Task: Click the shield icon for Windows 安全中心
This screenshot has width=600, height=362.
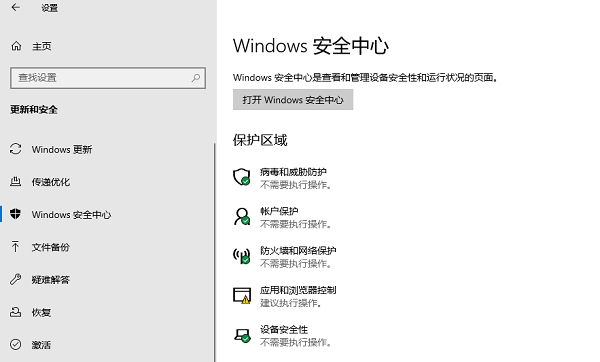Action: click(x=16, y=214)
